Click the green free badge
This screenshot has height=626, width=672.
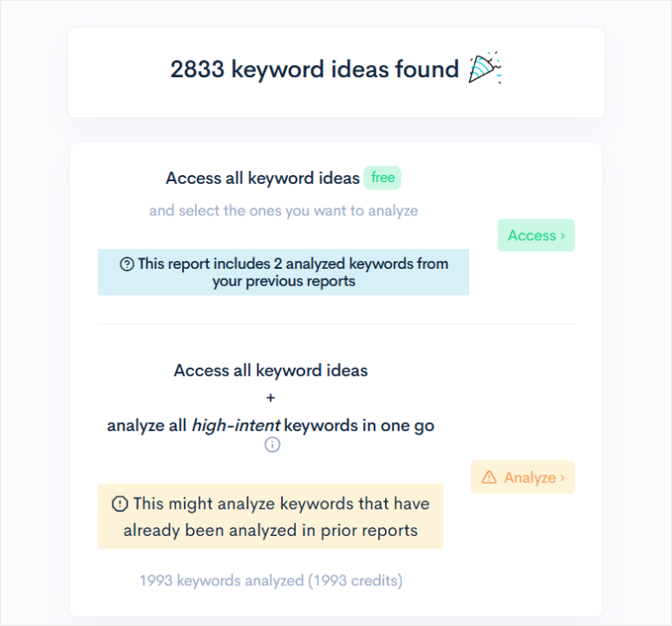[382, 178]
